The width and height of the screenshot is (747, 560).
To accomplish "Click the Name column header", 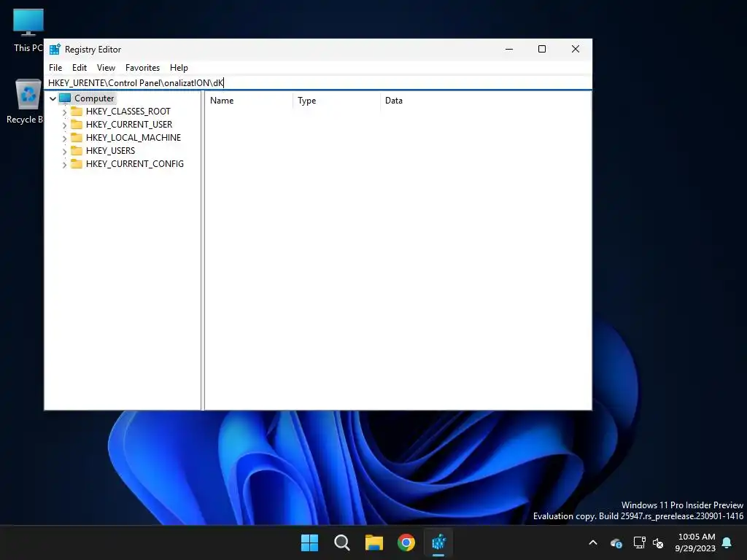I will click(x=249, y=101).
